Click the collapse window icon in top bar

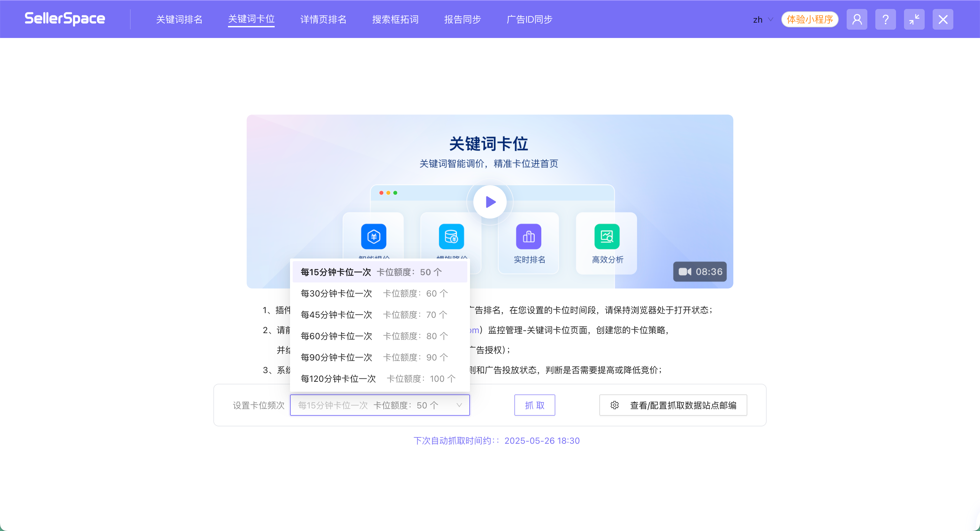point(914,19)
